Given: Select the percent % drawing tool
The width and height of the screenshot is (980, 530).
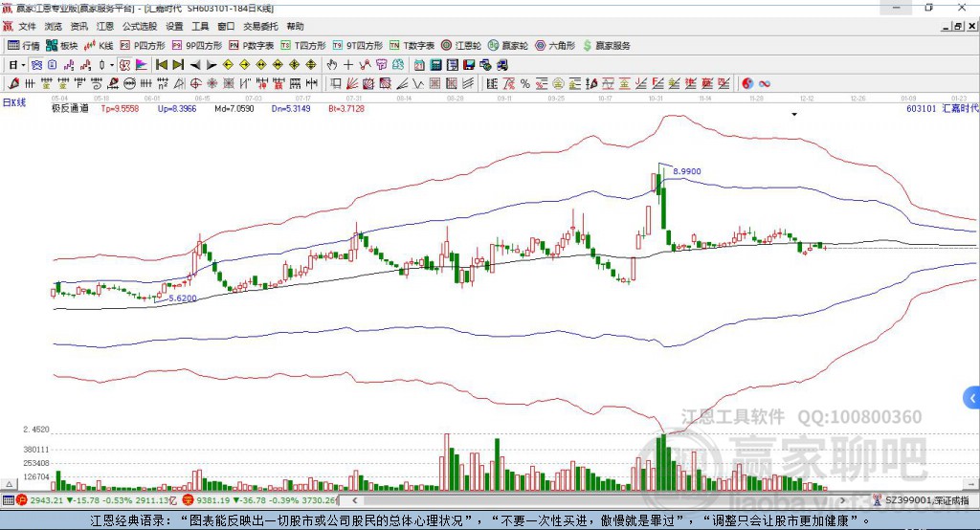Looking at the screenshot, I should click(x=525, y=84).
